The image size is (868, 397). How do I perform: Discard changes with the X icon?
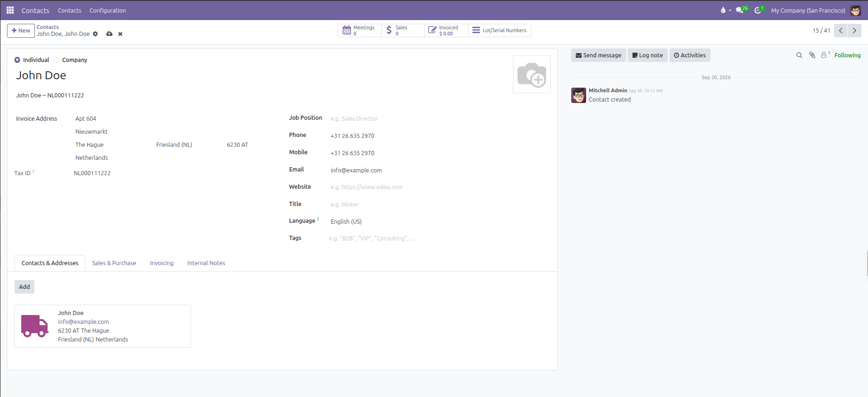click(x=120, y=34)
